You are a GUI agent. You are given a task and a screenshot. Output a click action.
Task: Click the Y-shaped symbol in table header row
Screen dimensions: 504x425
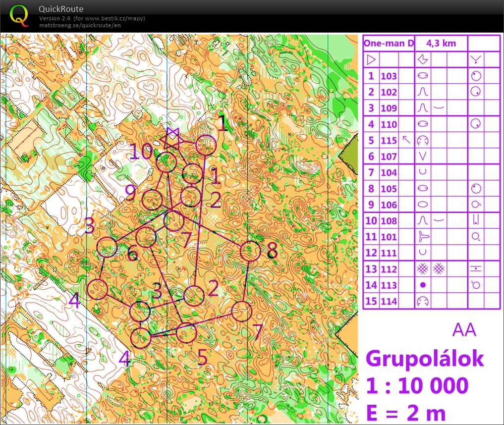point(476,60)
